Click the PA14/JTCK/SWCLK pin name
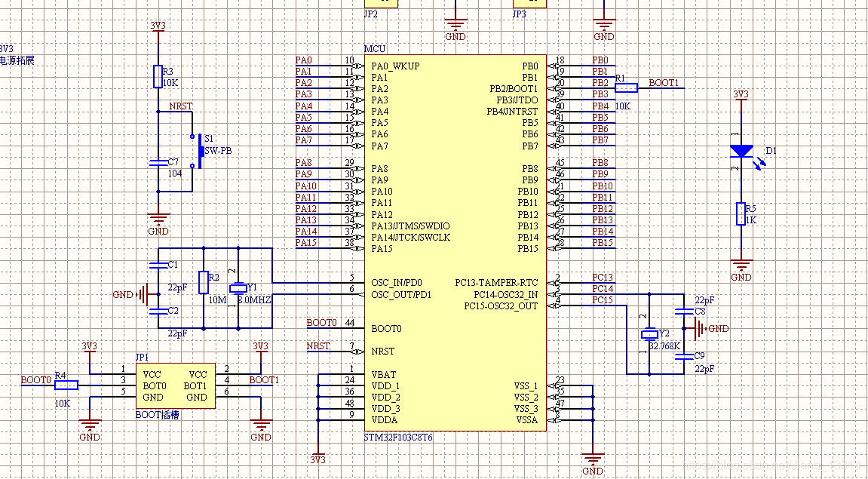 coord(411,238)
